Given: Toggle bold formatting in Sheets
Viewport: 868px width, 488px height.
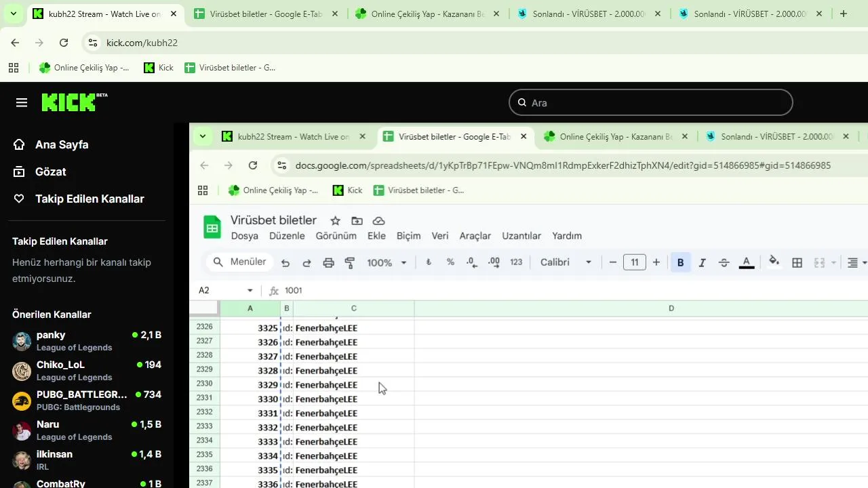Looking at the screenshot, I should click(x=680, y=262).
